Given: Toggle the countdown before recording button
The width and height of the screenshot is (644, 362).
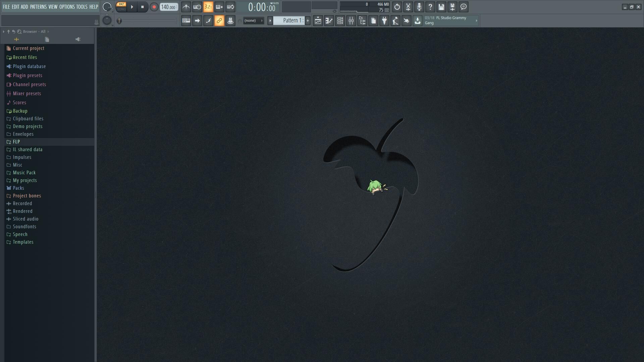Looking at the screenshot, I should tap(208, 7).
